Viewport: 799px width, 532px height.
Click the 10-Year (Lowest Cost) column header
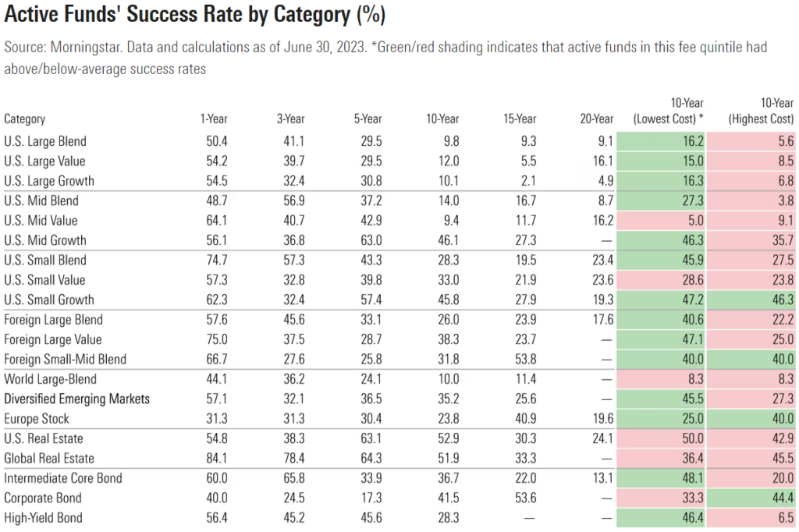coord(669,111)
